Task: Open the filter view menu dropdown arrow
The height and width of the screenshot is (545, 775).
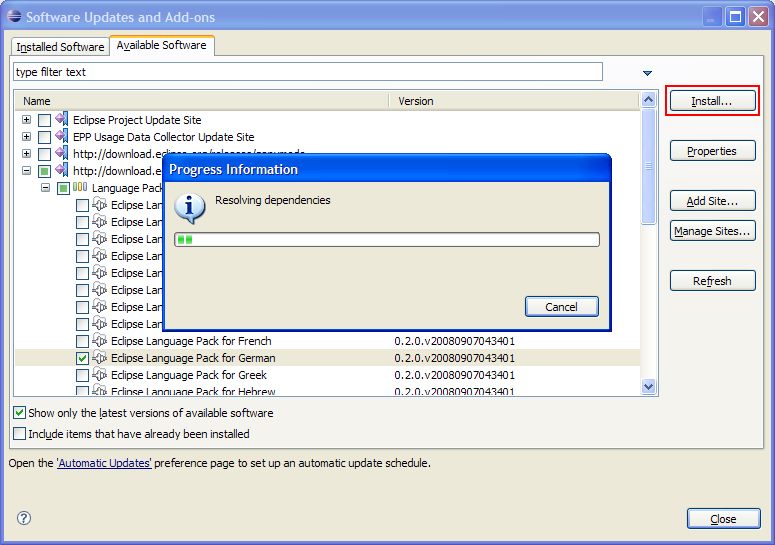Action: tap(647, 73)
